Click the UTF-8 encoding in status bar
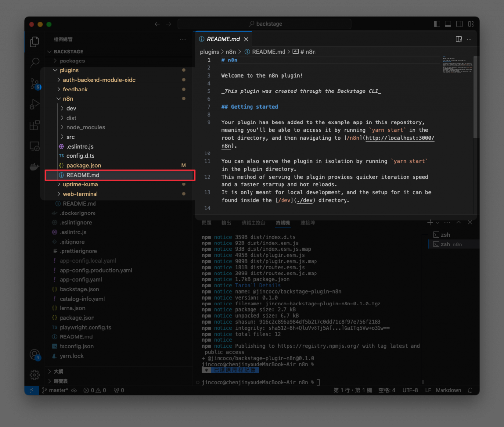The image size is (504, 427). 410,390
